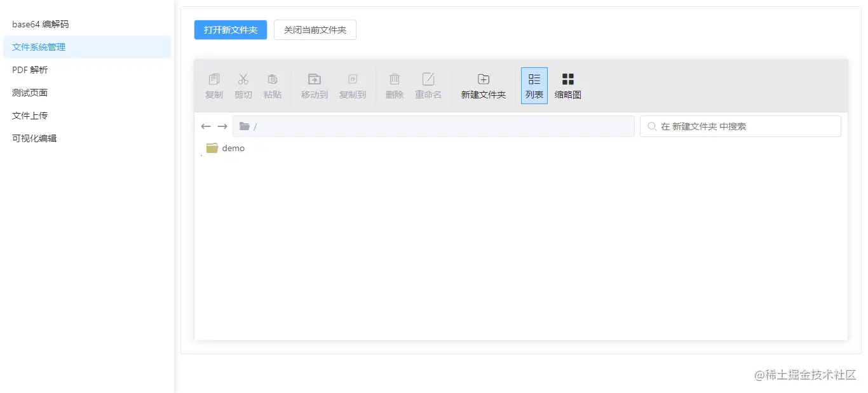Viewport: 868px width, 393px height.
Task: Click the 打开新文件夹 button
Action: tap(231, 30)
